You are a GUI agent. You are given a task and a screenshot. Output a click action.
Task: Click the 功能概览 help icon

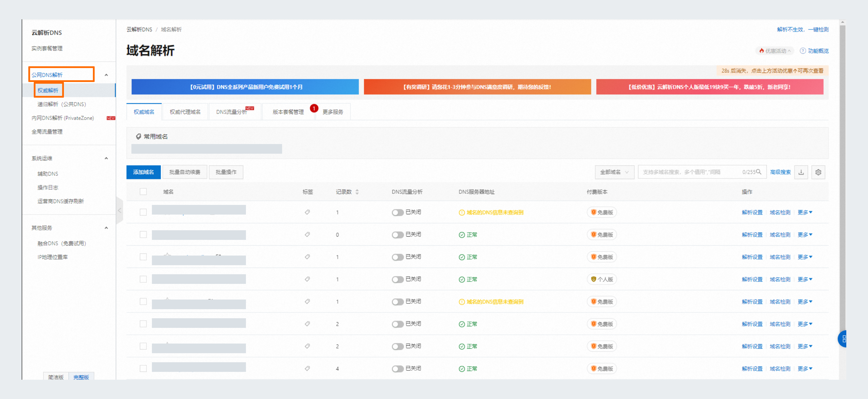(x=803, y=51)
